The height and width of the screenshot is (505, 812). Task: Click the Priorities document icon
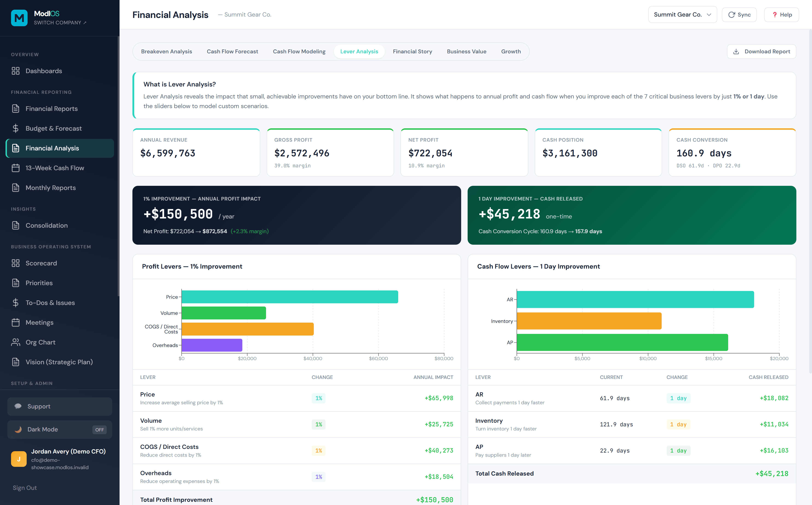point(15,283)
